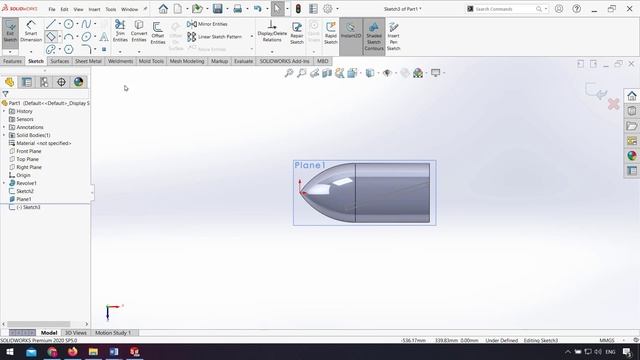
Task: Select the Smart Dimension tool
Action: (x=31, y=31)
